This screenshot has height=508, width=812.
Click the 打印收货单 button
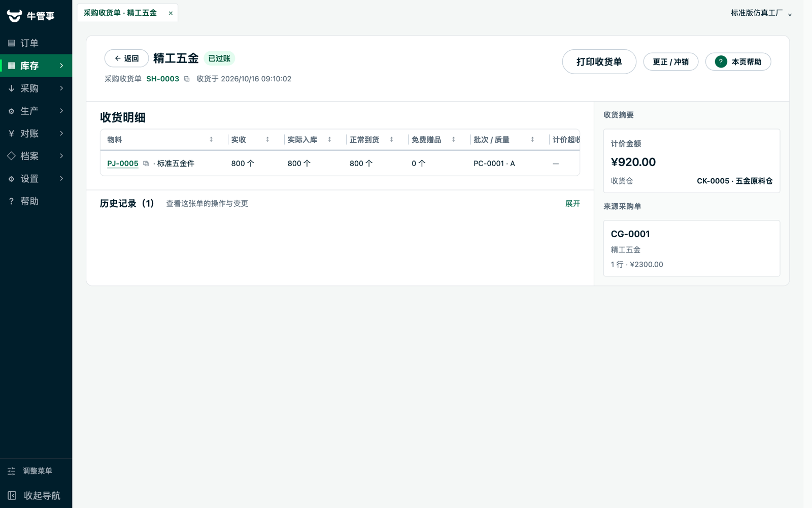(x=599, y=61)
